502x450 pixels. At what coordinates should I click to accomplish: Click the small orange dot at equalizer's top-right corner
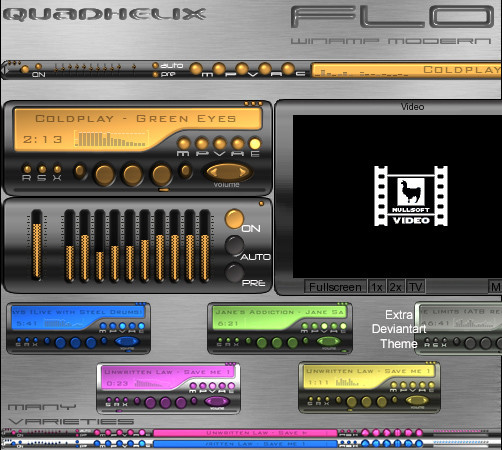point(261,203)
